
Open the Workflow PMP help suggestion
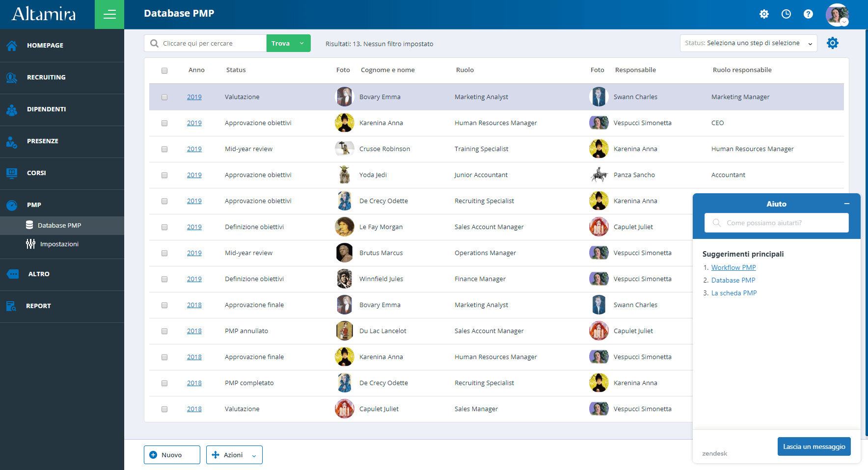[733, 267]
